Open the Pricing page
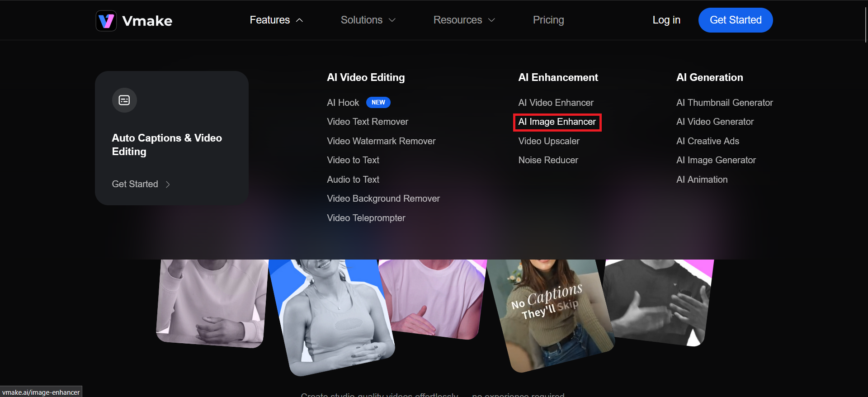 (548, 20)
